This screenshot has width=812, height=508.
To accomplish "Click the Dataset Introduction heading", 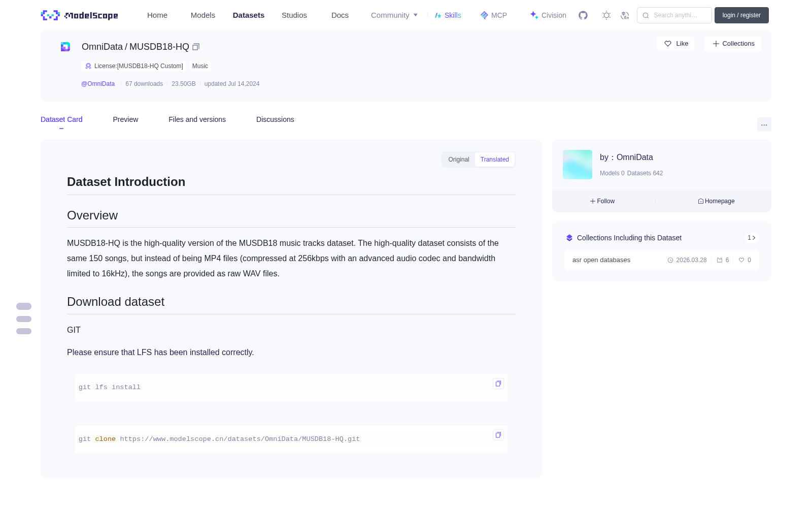I will (x=126, y=182).
